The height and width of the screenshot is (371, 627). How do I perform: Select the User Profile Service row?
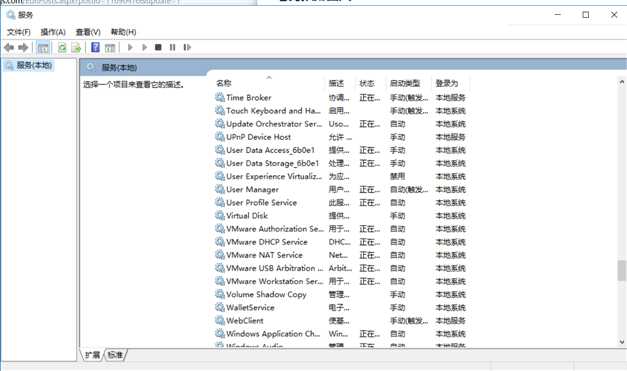pyautogui.click(x=340, y=202)
